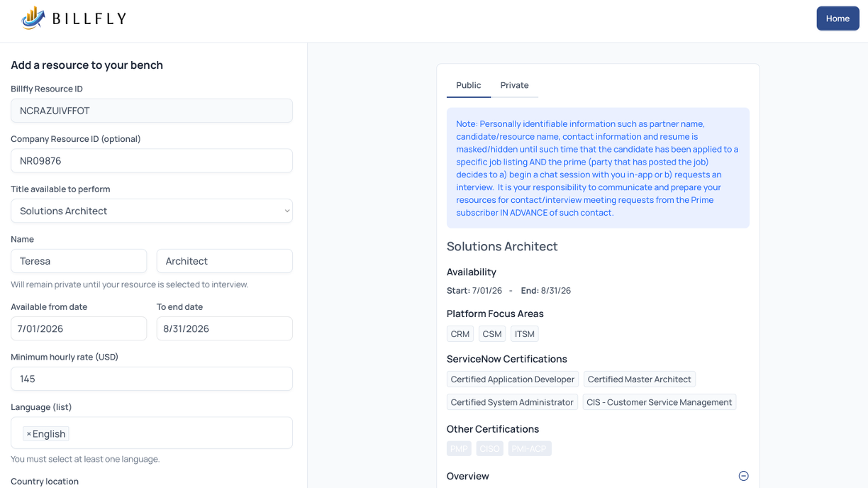Click the last name field Architect

[224, 261]
